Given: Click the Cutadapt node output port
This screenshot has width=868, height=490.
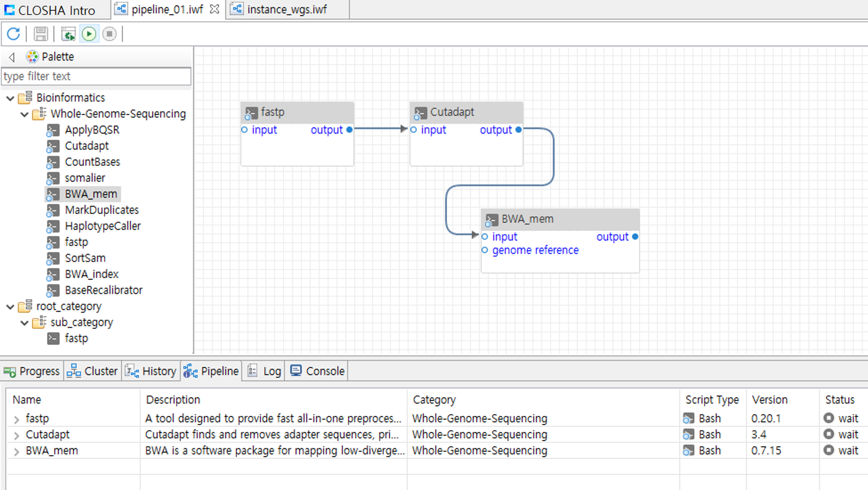Looking at the screenshot, I should (518, 130).
